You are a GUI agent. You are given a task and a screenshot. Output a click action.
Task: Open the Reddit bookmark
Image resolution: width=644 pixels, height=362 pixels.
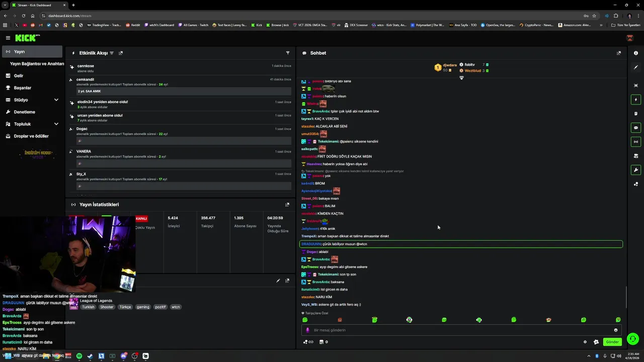click(x=133, y=25)
